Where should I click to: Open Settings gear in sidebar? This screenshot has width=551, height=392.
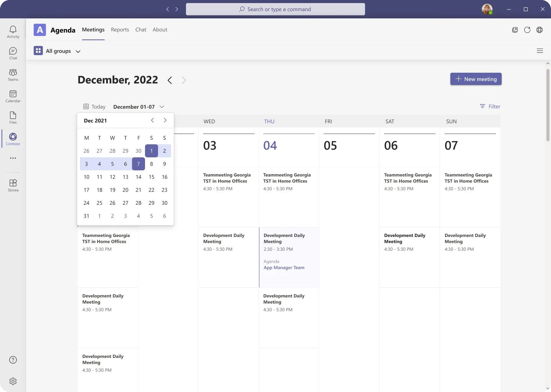[13, 381]
